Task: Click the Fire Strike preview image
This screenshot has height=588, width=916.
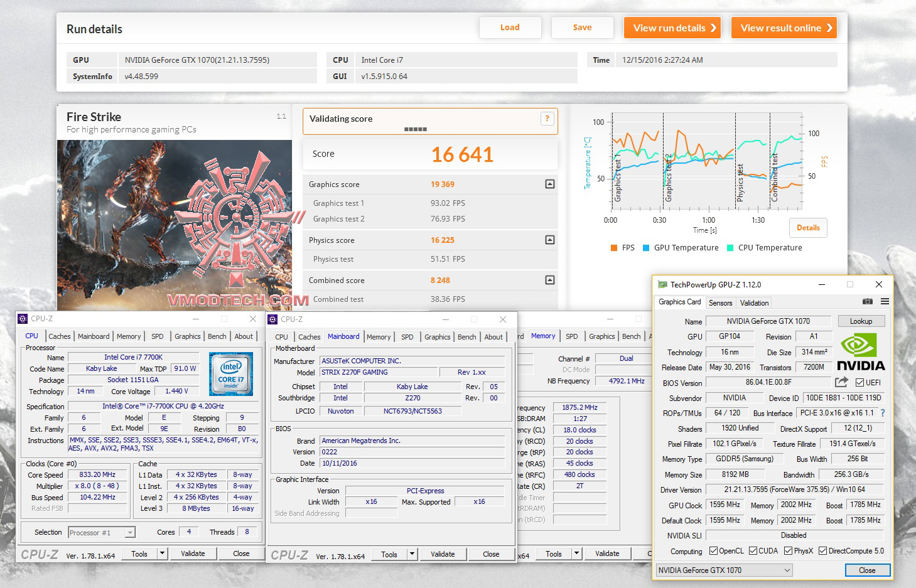Action: click(x=175, y=225)
